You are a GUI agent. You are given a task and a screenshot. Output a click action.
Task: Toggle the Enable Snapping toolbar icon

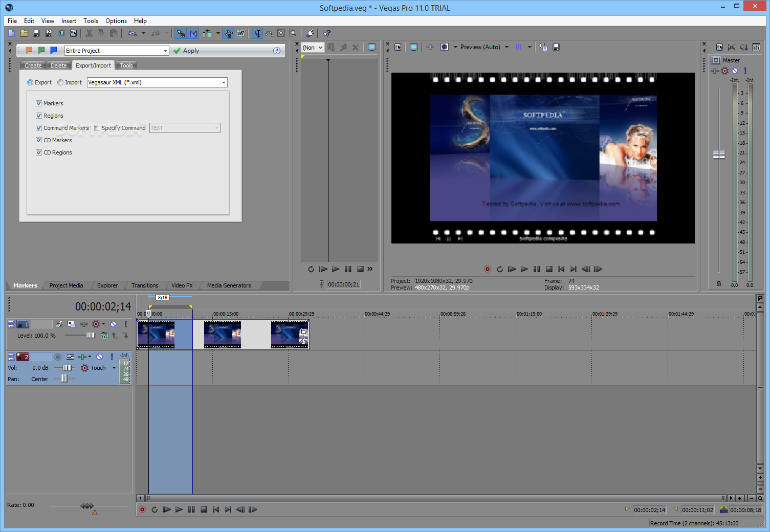pyautogui.click(x=181, y=33)
